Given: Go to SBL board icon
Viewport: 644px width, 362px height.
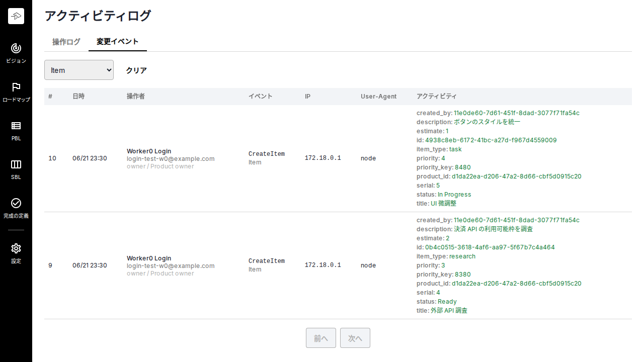Looking at the screenshot, I should coord(16,164).
